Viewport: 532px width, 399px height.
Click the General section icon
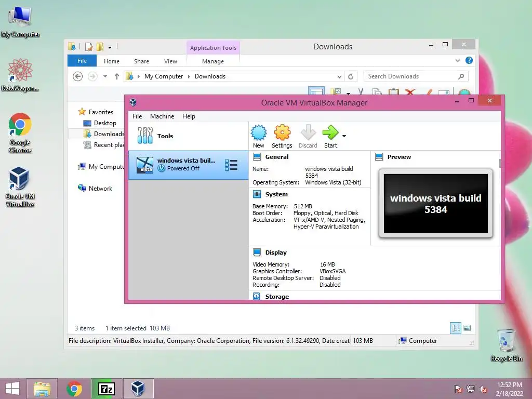pyautogui.click(x=257, y=157)
